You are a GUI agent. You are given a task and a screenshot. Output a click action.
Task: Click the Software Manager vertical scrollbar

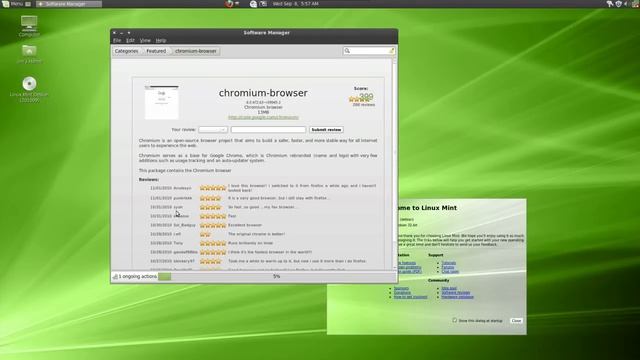tap(394, 163)
